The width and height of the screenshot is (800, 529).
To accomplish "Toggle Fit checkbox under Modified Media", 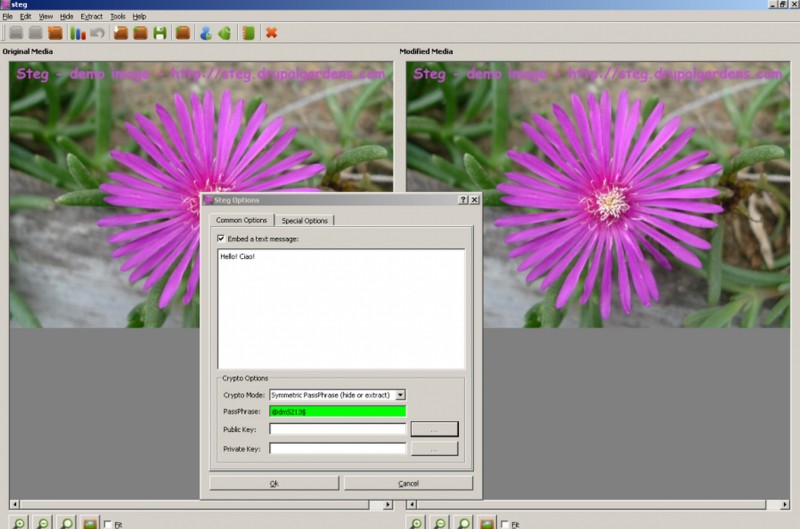I will tap(506, 523).
